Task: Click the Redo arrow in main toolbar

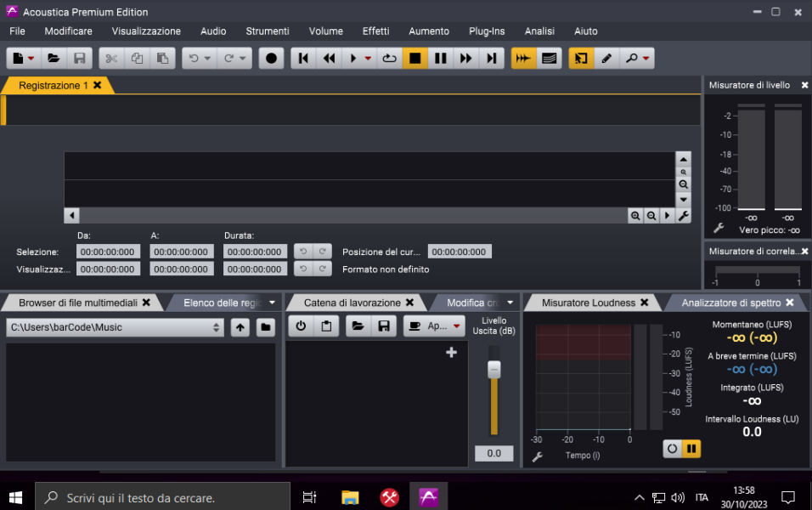Action: tap(228, 59)
